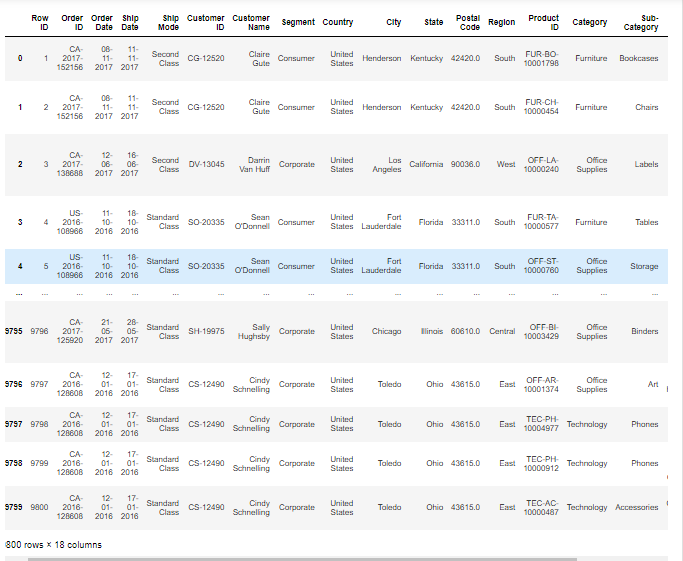The height and width of the screenshot is (561, 683).
Task: Click Row ID value 9796
Action: (x=39, y=331)
